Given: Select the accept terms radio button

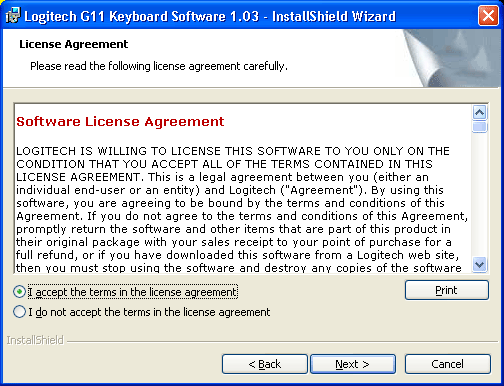Looking at the screenshot, I should tap(19, 292).
